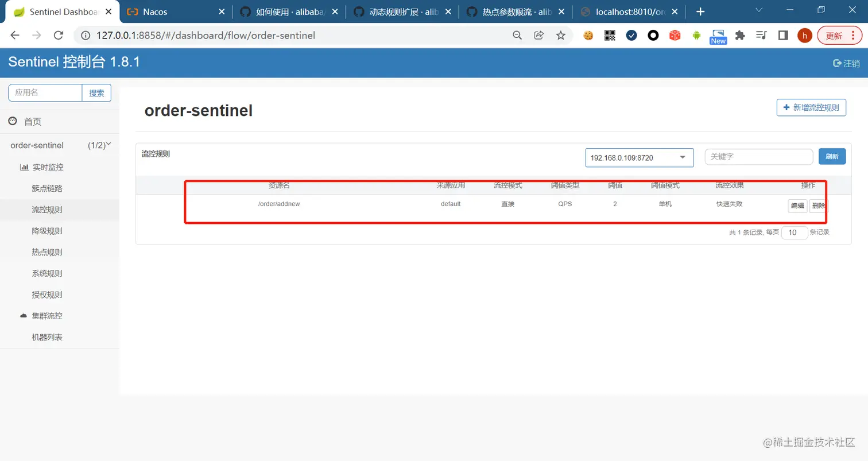
Task: Click the zoom magnifier icon in address bar
Action: pos(517,36)
